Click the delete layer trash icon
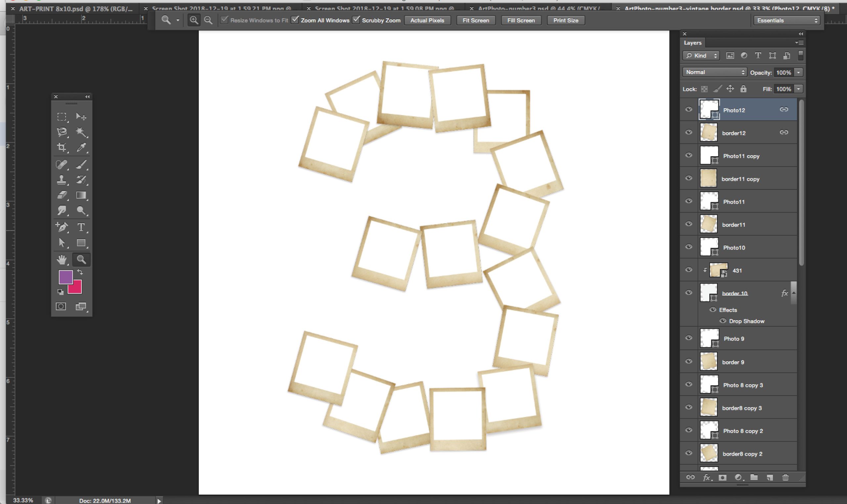 click(x=785, y=478)
